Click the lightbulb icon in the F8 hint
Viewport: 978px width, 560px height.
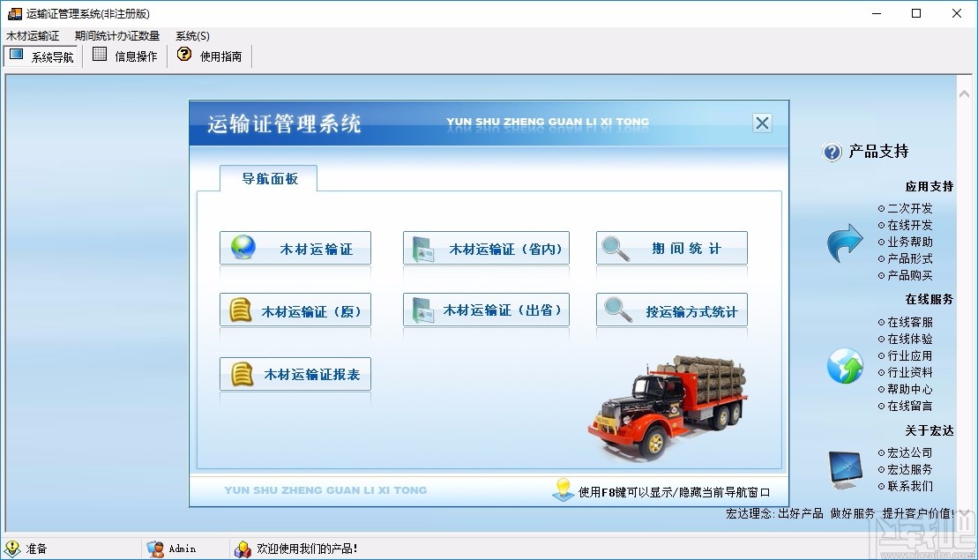coord(563,490)
